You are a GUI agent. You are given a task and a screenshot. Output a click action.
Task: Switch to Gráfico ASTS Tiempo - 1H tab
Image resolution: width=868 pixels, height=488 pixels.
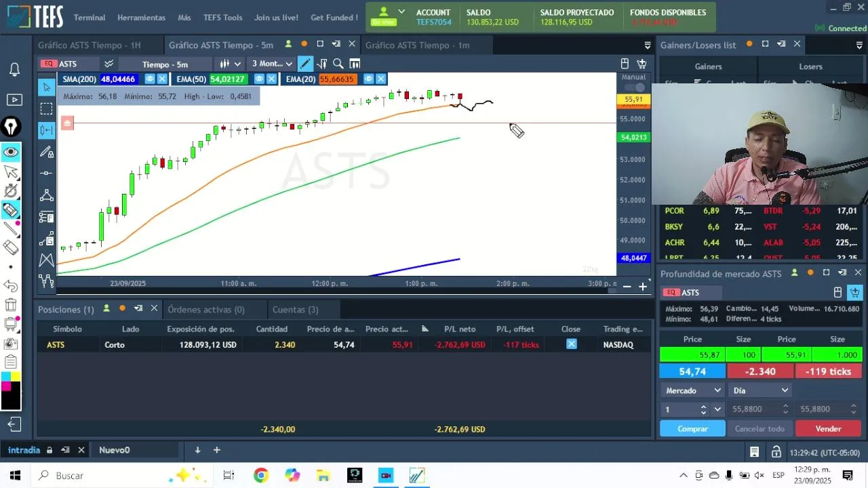click(x=90, y=45)
